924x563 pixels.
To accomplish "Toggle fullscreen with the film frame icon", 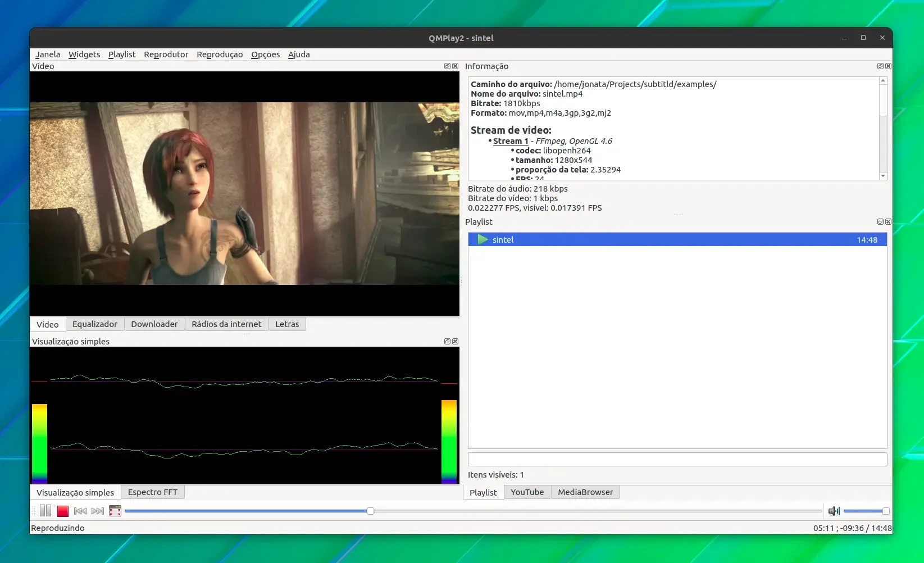I will point(115,511).
